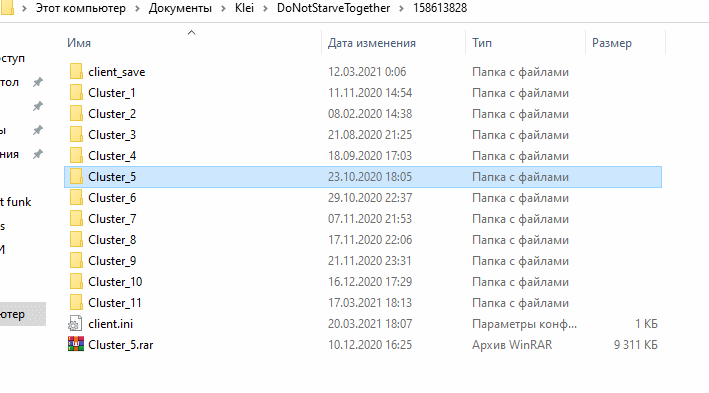The height and width of the screenshot is (393, 709).
Task: Click date 23.10.2020 18:05
Action: point(370,177)
